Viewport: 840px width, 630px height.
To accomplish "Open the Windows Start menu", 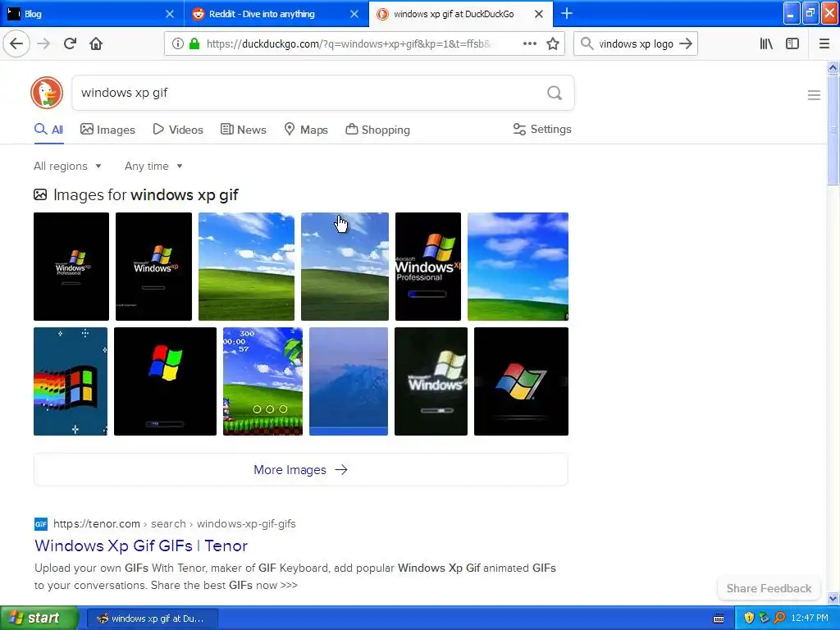I will pyautogui.click(x=39, y=619).
